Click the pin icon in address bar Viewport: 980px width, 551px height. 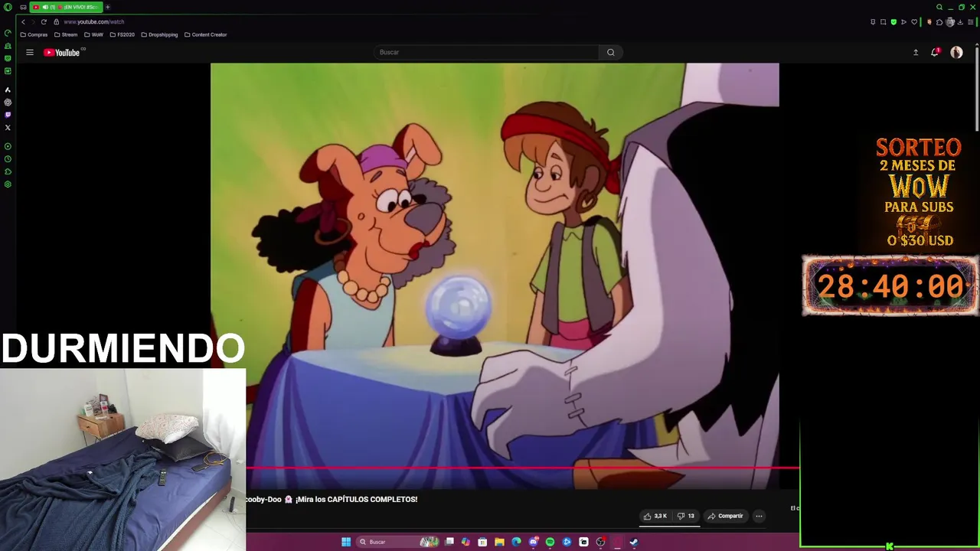(873, 22)
